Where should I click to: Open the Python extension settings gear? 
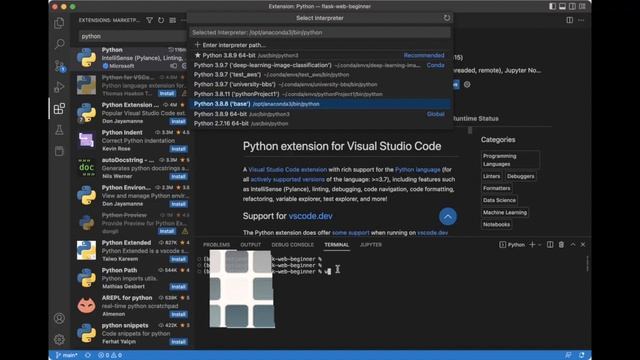pos(467,84)
